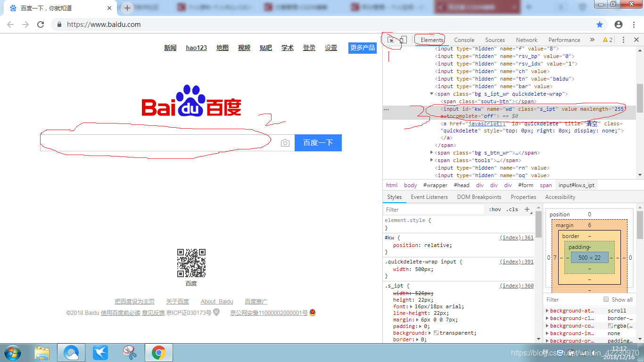
Task: Click the browser forward arrow
Action: pyautogui.click(x=25, y=25)
